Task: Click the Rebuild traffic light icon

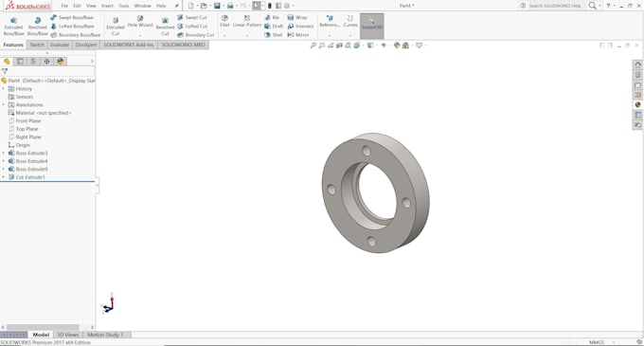Action: (x=269, y=6)
